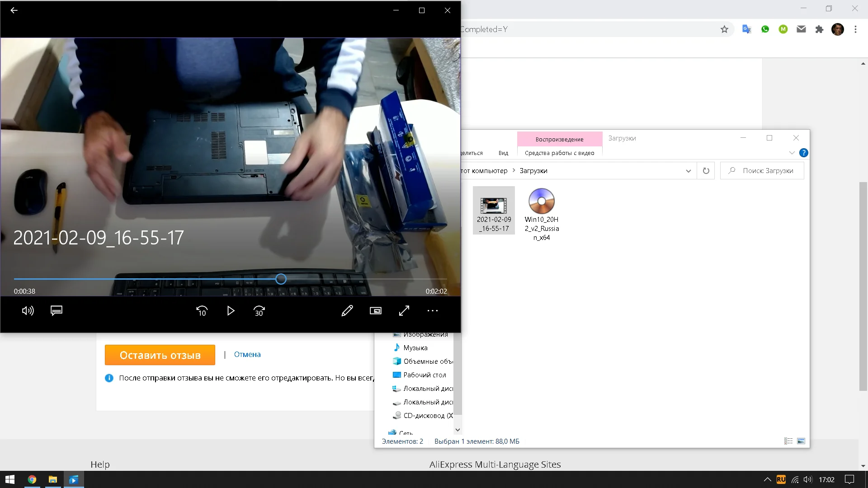Open the Воспроизведение ribbon tab

pyautogui.click(x=559, y=139)
